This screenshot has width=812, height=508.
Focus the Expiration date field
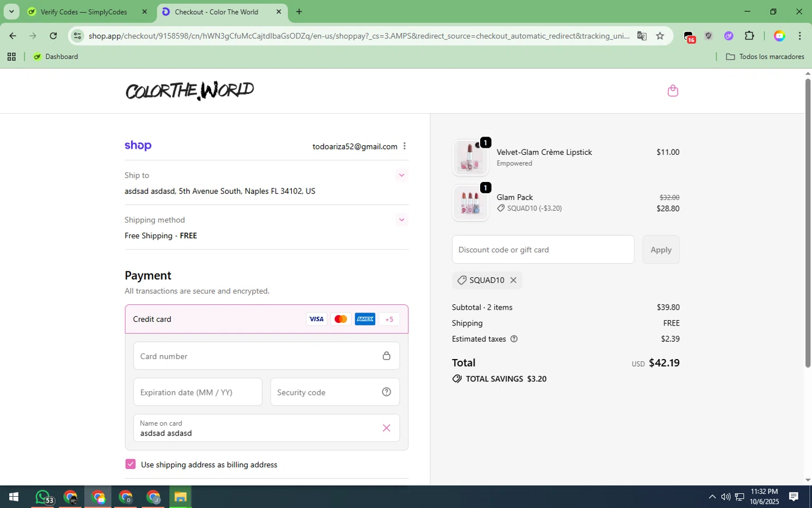tap(198, 392)
